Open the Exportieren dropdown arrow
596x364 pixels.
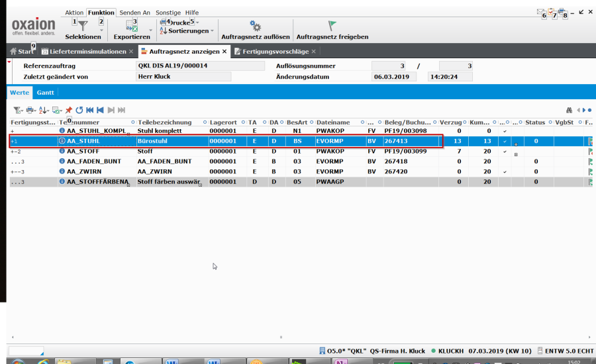tap(150, 30)
